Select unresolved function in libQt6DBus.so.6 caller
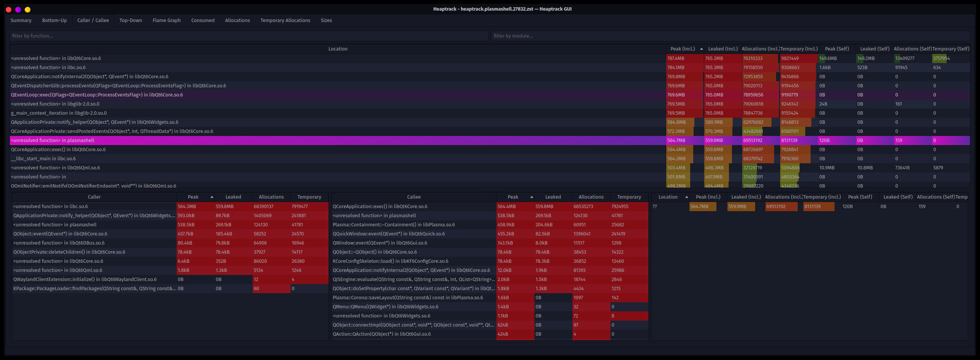Screen dimensions: 980x360 pyautogui.click(x=170, y=243)
